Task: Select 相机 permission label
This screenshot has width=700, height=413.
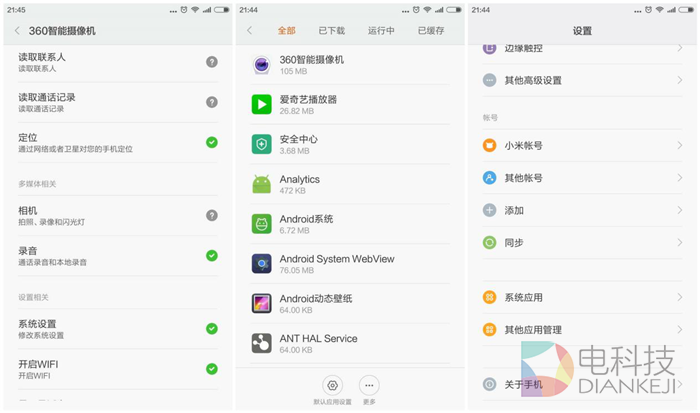Action: [x=28, y=211]
